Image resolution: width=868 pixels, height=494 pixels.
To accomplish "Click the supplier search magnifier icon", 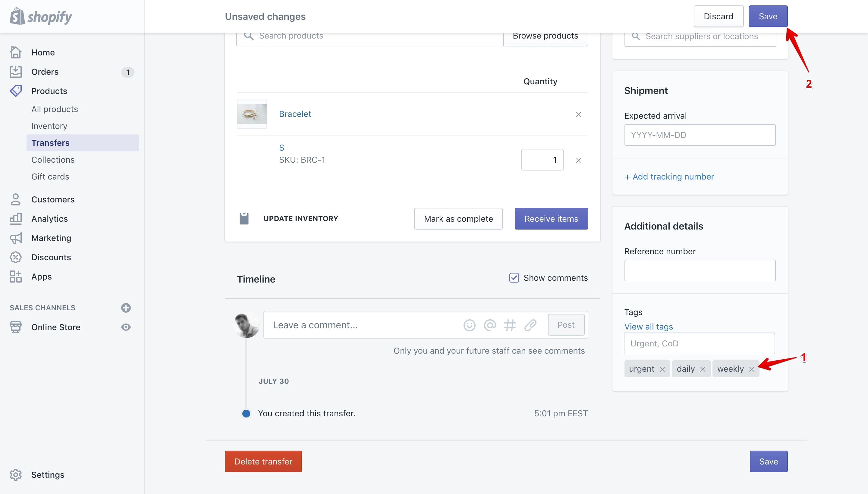I will [636, 36].
